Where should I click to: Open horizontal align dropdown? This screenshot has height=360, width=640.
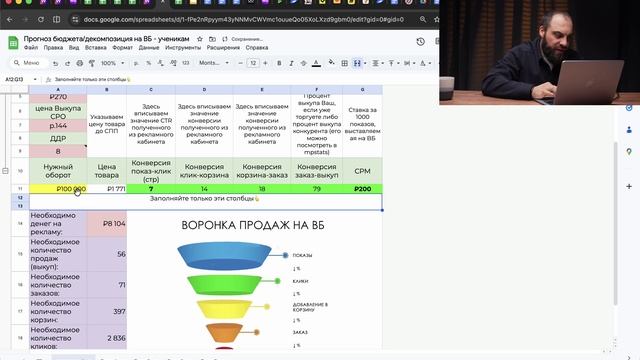377,63
